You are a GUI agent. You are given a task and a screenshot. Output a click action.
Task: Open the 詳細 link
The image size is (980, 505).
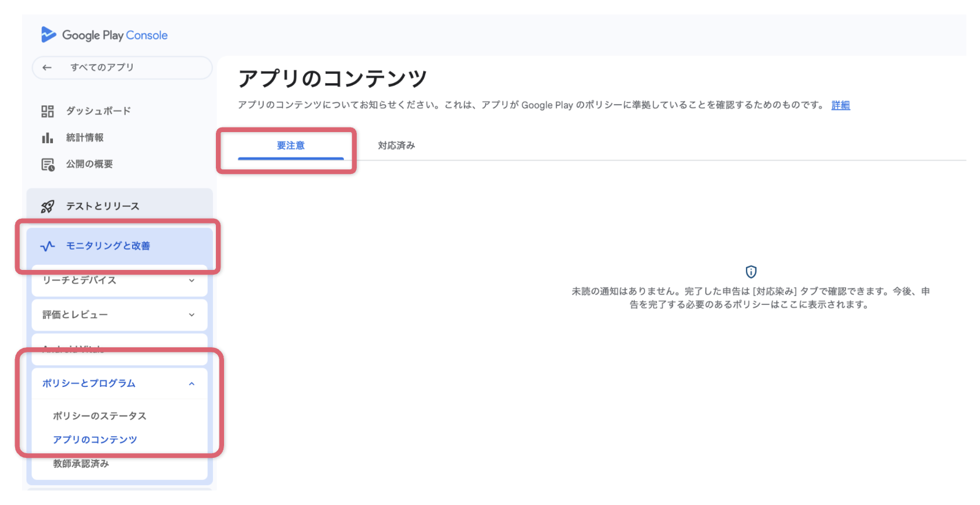[x=840, y=105]
